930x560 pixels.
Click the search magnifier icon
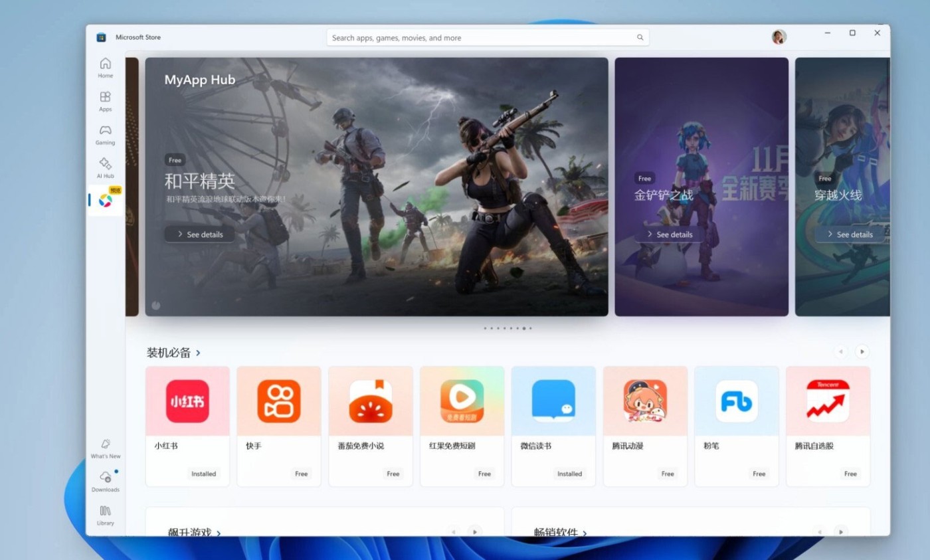coord(640,38)
